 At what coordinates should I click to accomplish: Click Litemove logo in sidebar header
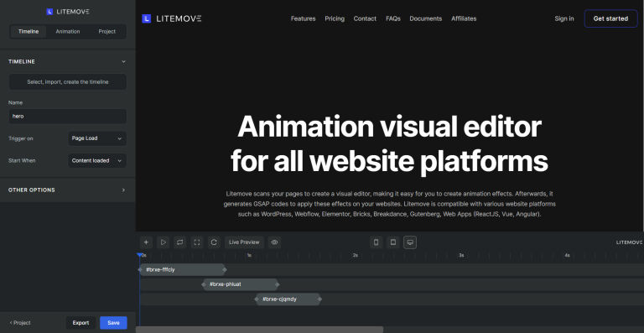click(x=68, y=12)
